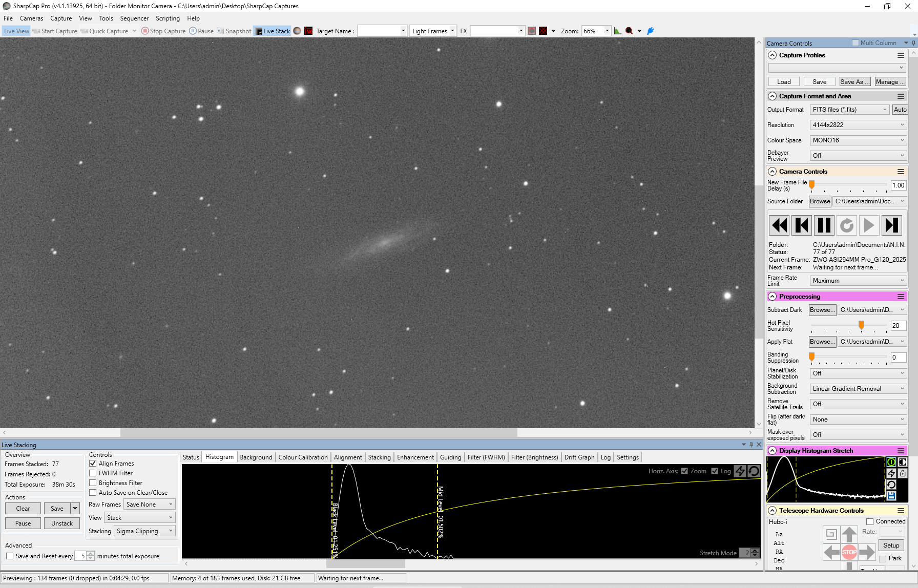Image resolution: width=918 pixels, height=588 pixels.
Task: Click the folder monitor play button
Action: pos(869,225)
